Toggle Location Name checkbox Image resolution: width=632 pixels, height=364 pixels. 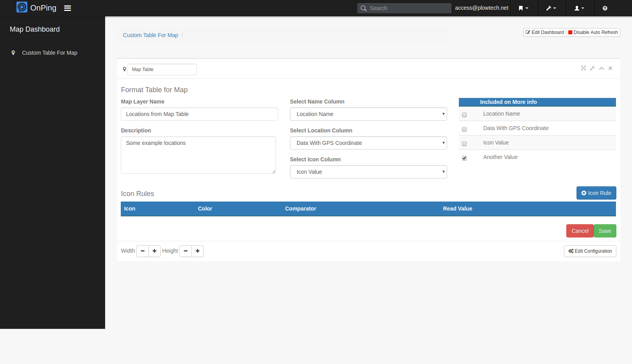coord(464,115)
